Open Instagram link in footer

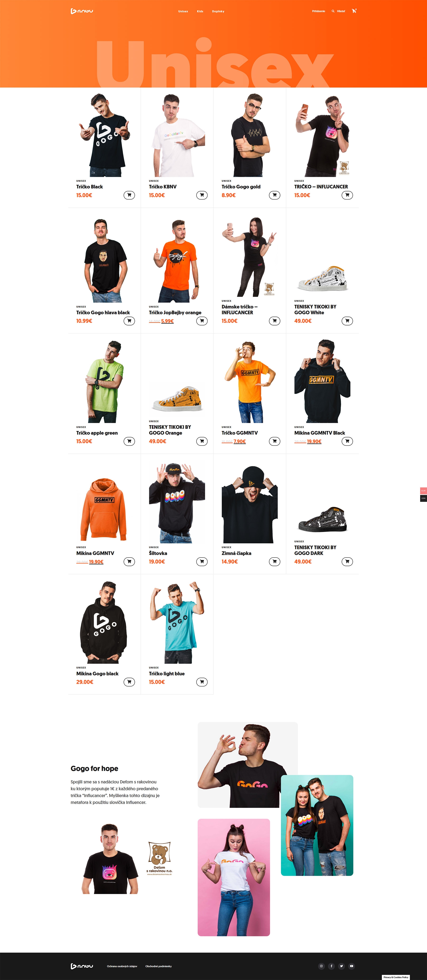321,966
